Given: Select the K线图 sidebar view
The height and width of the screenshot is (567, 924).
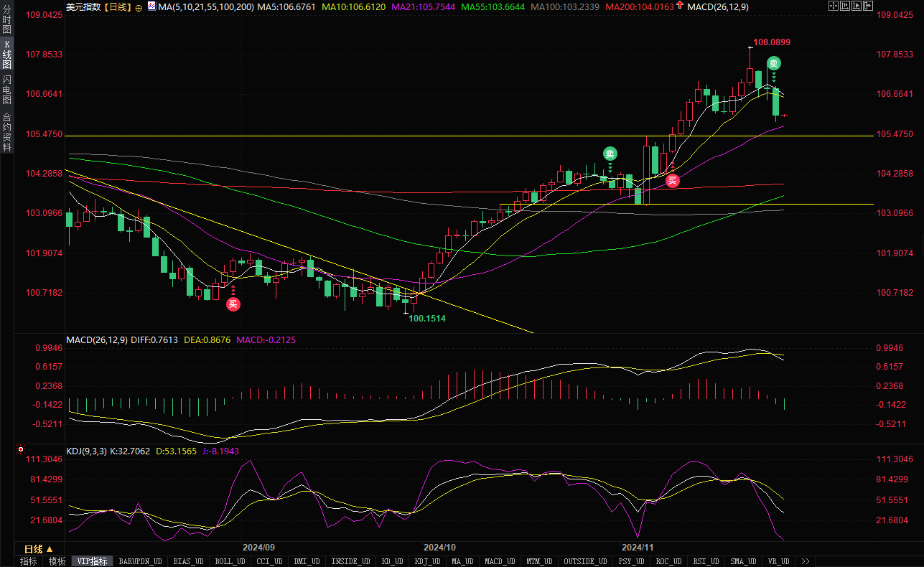Looking at the screenshot, I should click(x=6, y=55).
